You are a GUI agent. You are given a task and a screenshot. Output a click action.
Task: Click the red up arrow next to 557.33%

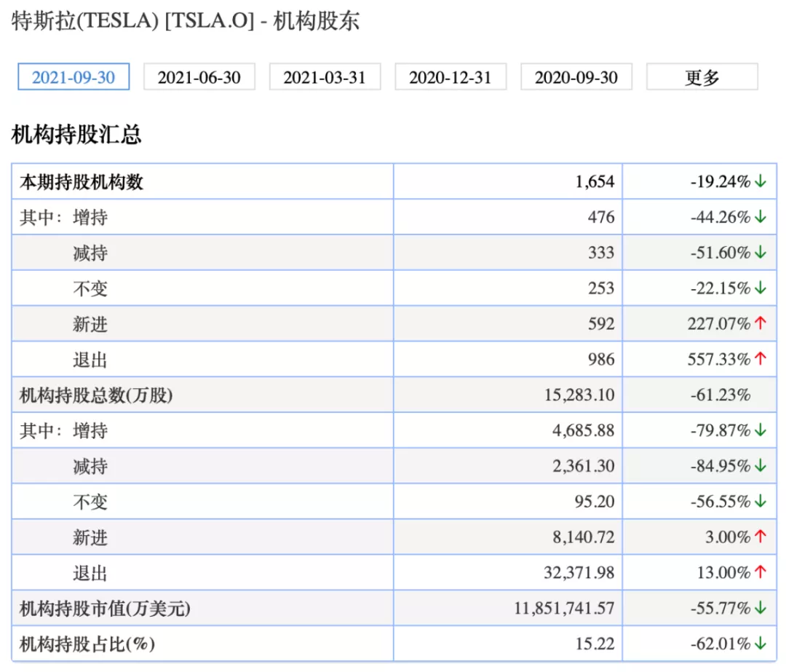point(761,360)
